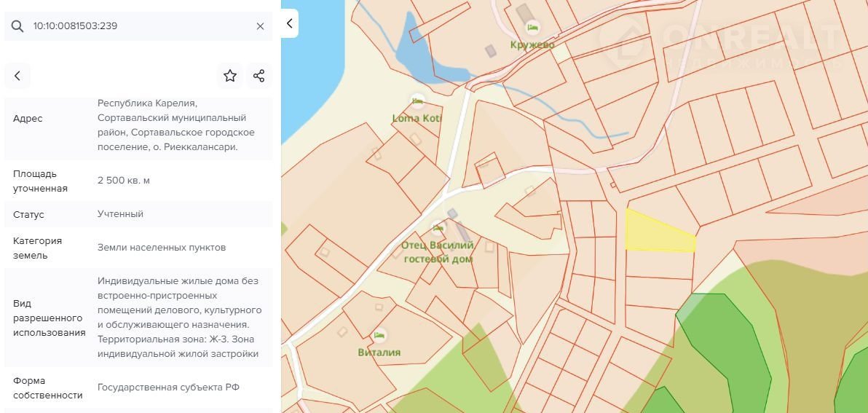Click the Виталия hotel marker icon
The height and width of the screenshot is (413, 868).
pos(379,335)
